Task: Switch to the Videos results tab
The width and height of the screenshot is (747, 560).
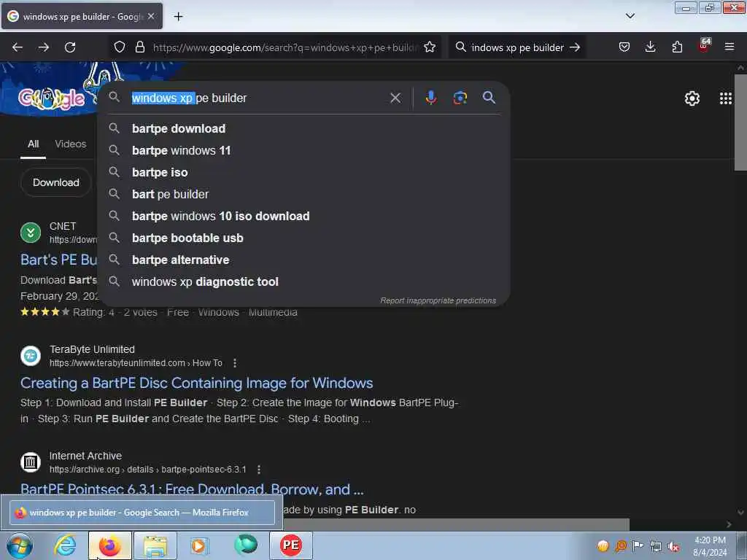Action: pyautogui.click(x=71, y=144)
